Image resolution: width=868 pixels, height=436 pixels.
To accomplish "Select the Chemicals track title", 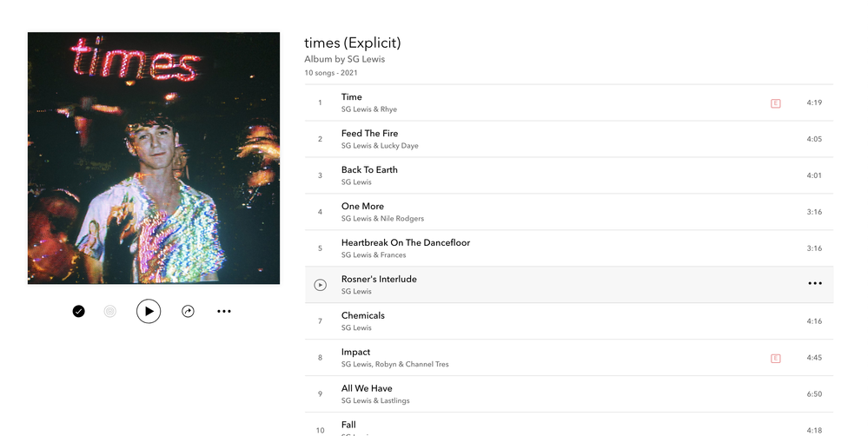I will click(363, 316).
